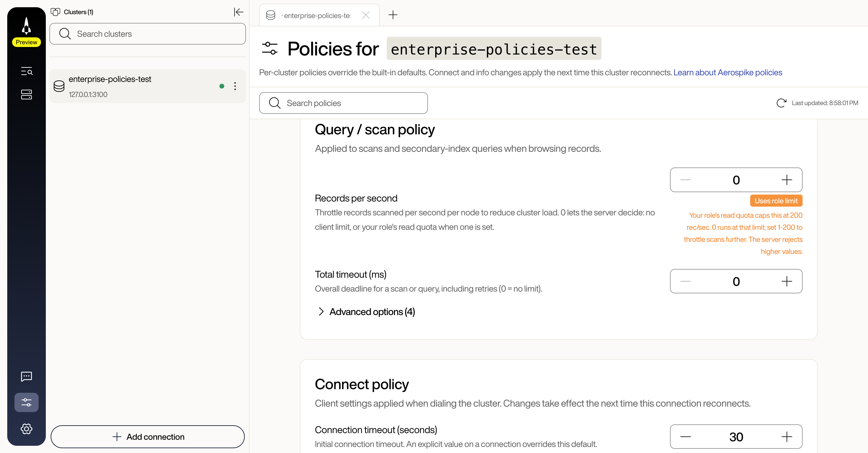Increase Total timeout (ms) value

click(x=787, y=281)
